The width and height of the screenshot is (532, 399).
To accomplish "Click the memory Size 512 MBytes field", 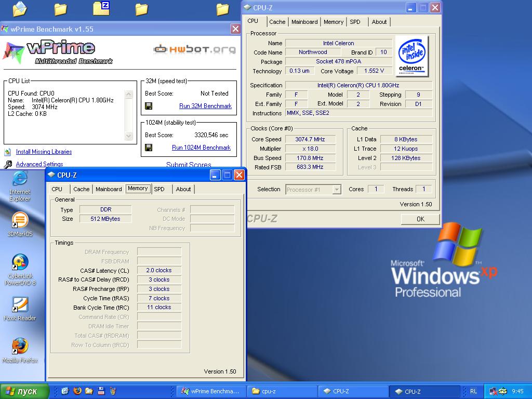I will (105, 219).
